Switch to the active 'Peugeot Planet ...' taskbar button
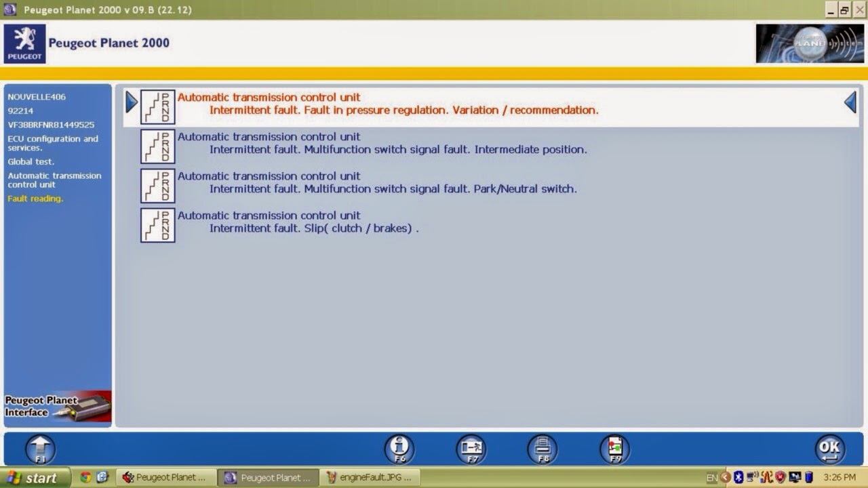This screenshot has height=488, width=868. point(268,477)
